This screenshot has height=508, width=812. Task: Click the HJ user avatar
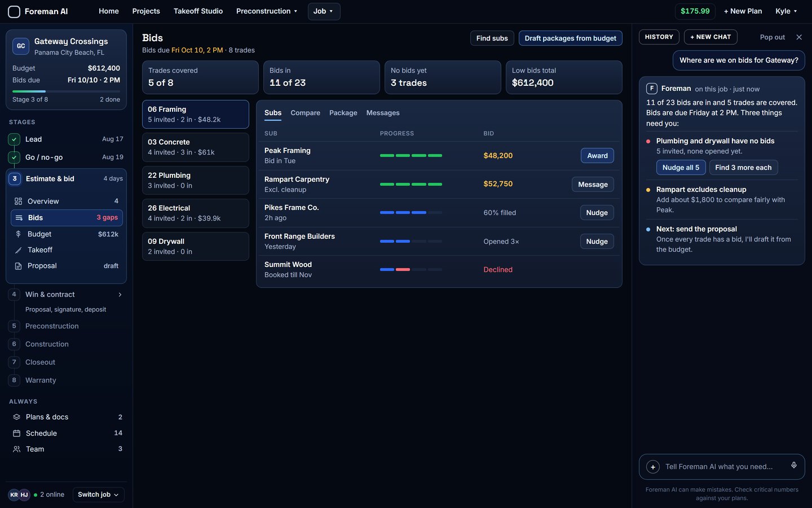(x=24, y=495)
